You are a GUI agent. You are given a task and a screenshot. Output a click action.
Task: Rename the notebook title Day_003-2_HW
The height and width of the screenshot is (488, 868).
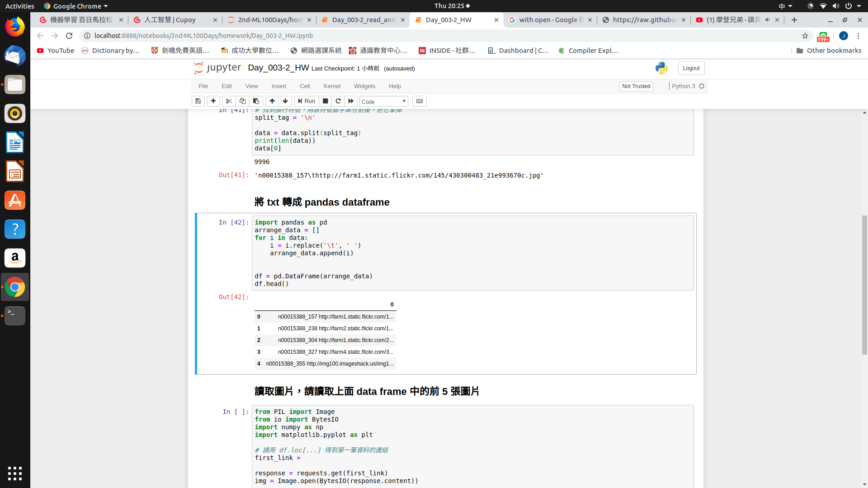coord(278,68)
